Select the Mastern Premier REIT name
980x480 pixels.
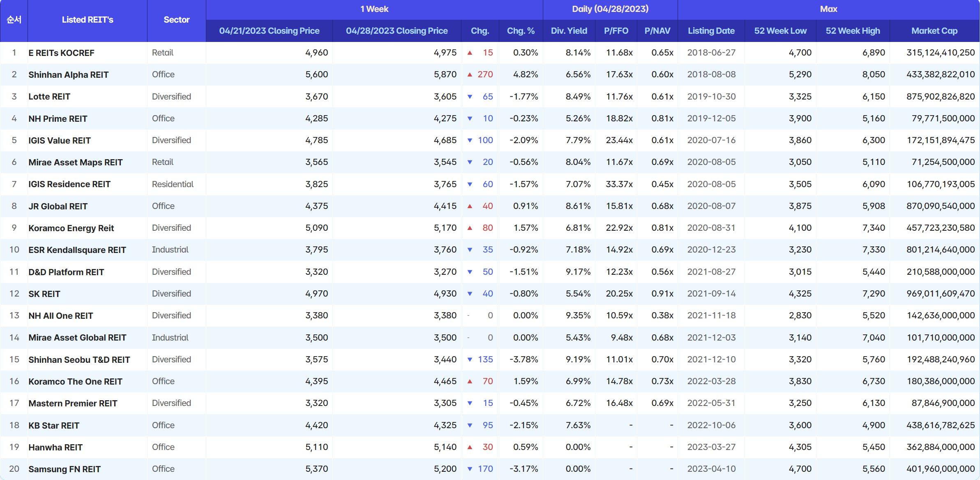[73, 403]
